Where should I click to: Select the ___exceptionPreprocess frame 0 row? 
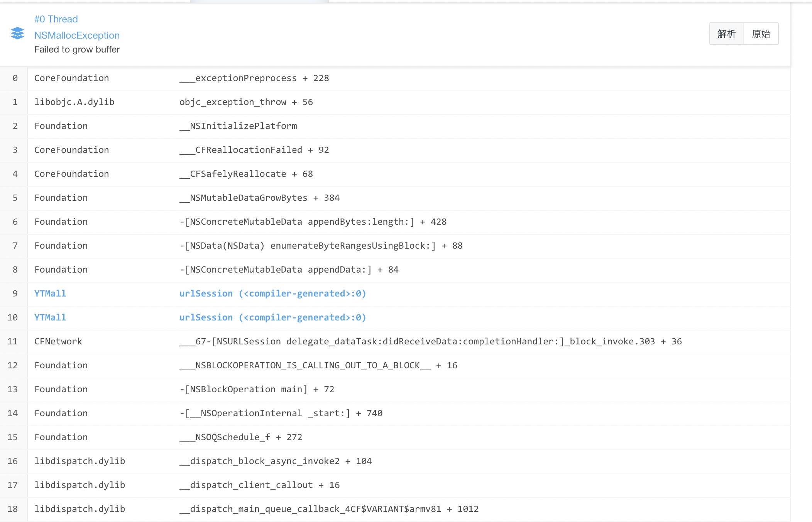point(254,78)
